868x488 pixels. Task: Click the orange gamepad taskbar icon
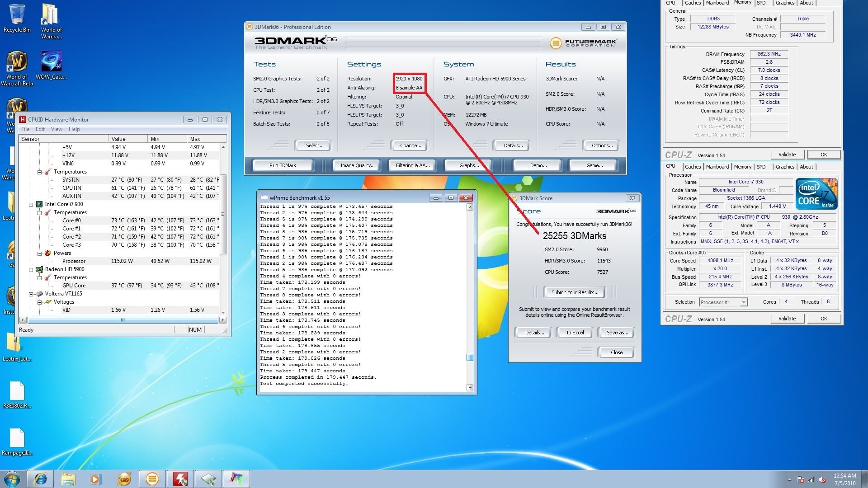coord(124,479)
